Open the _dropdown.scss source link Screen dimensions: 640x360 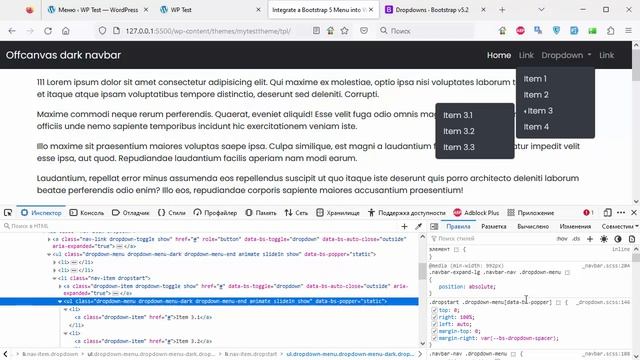[604, 302]
